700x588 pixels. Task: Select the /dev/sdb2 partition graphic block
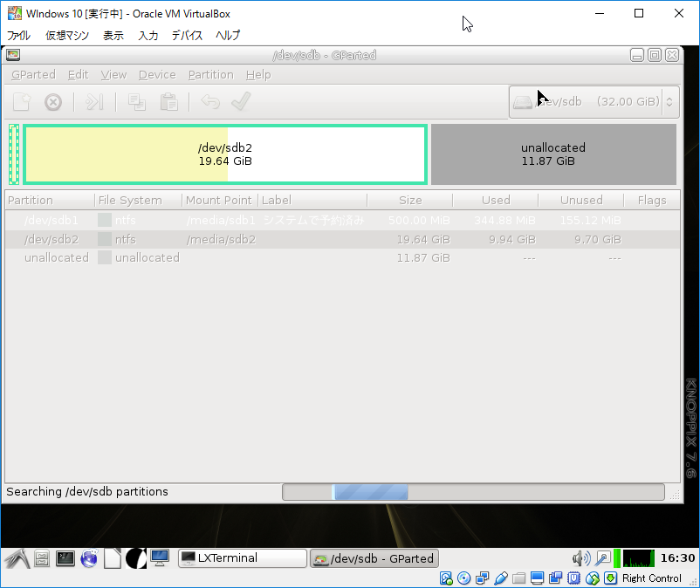pos(225,154)
